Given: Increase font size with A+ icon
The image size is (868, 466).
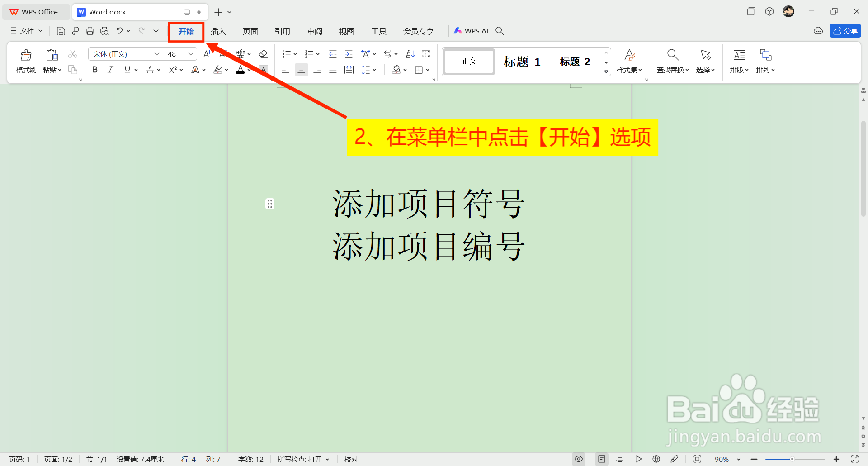Looking at the screenshot, I should coord(207,54).
